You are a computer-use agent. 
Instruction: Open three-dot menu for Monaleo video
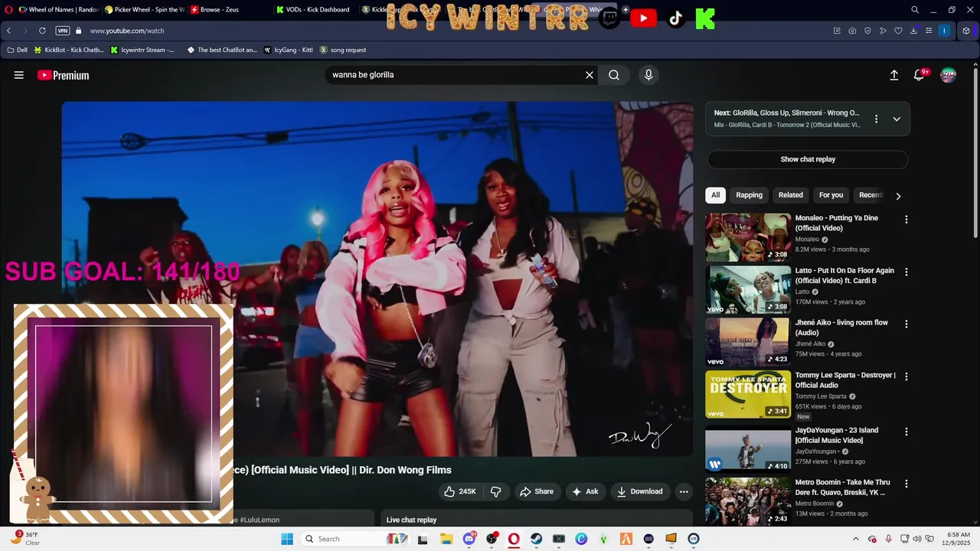[x=906, y=220]
